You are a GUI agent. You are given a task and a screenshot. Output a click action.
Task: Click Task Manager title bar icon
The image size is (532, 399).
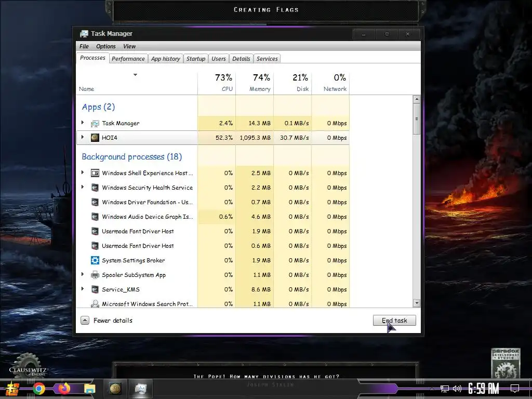(x=84, y=34)
